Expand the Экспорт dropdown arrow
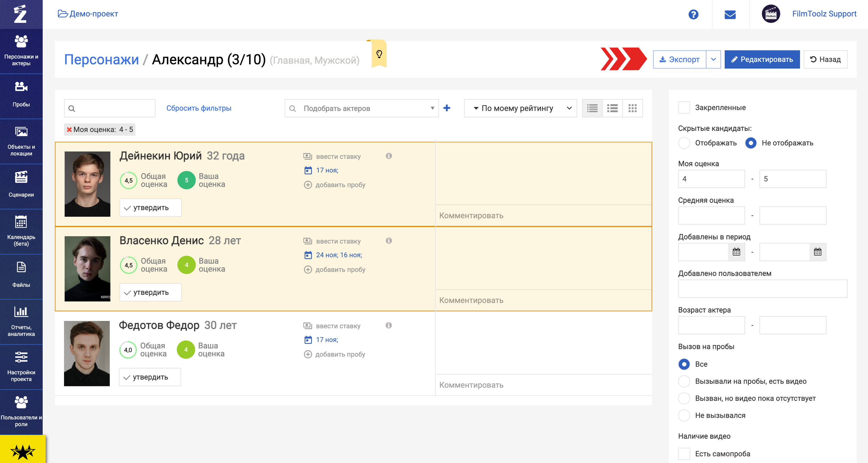The width and height of the screenshot is (868, 463). (713, 60)
